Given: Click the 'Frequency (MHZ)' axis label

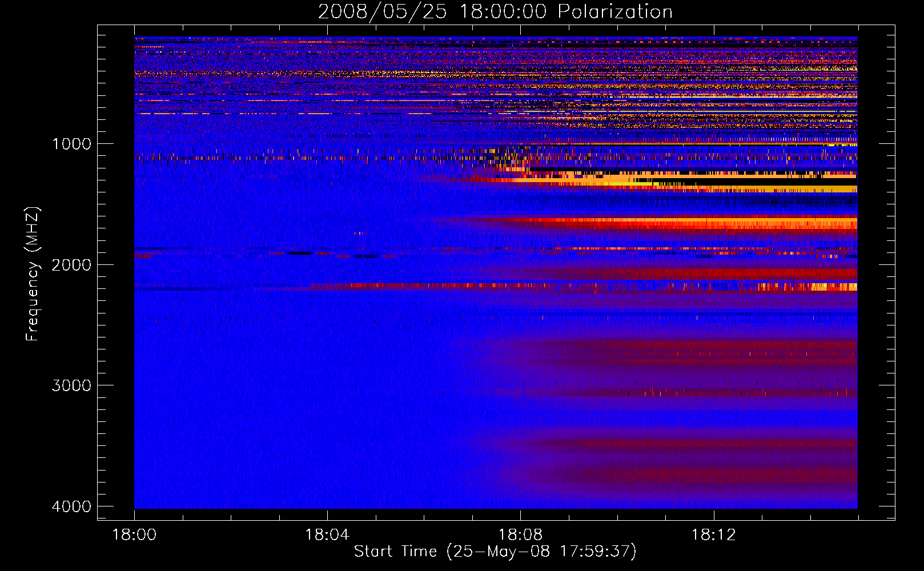Looking at the screenshot, I should pyautogui.click(x=33, y=274).
